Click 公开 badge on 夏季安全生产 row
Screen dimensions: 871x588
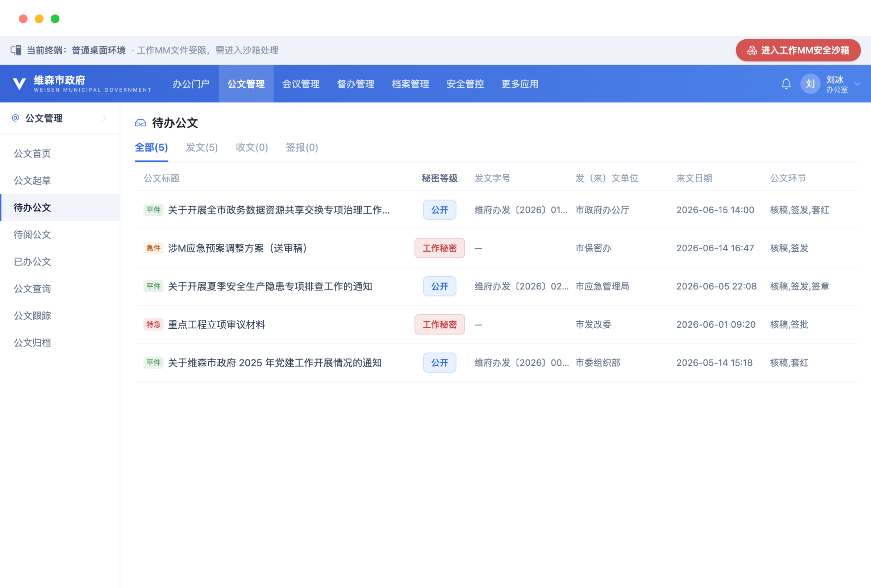pyautogui.click(x=439, y=286)
